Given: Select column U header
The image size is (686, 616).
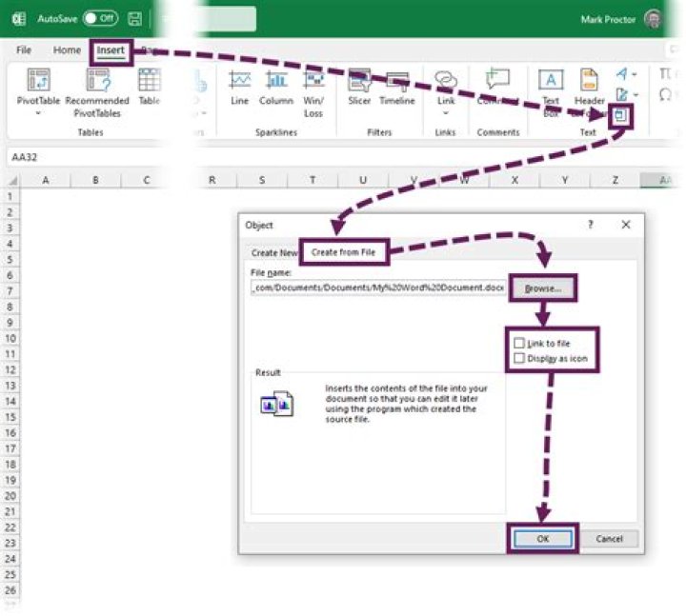Looking at the screenshot, I should tap(363, 180).
